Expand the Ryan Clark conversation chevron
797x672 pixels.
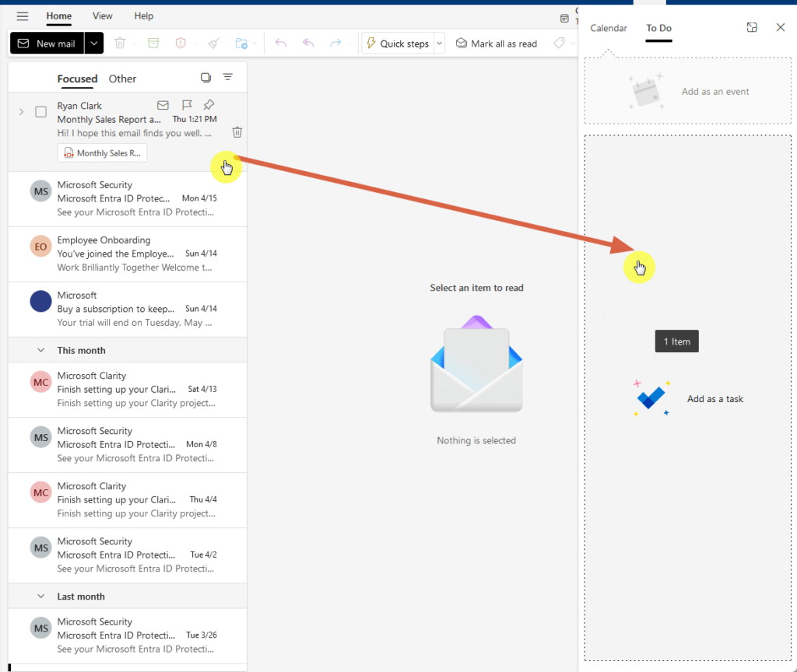(x=21, y=112)
